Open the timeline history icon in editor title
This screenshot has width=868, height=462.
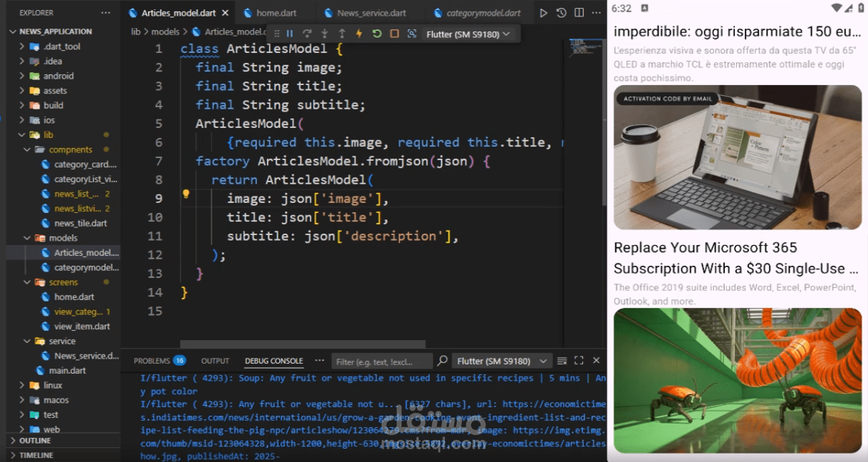(x=561, y=13)
